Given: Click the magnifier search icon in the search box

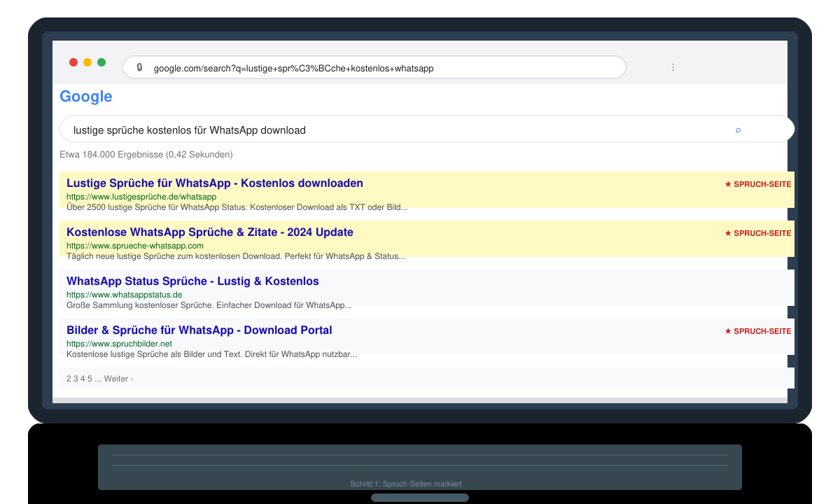Looking at the screenshot, I should tap(738, 130).
